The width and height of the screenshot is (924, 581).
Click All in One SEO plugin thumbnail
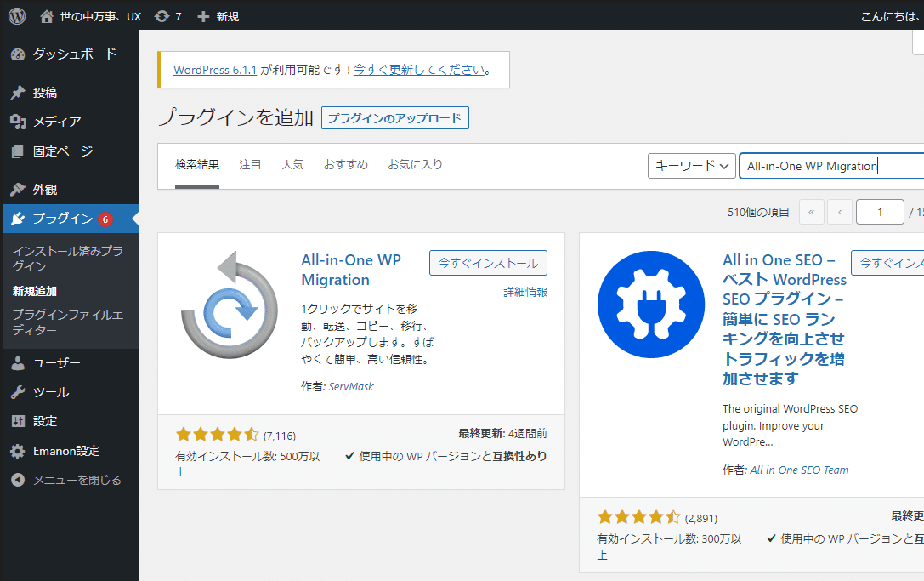coord(651,305)
